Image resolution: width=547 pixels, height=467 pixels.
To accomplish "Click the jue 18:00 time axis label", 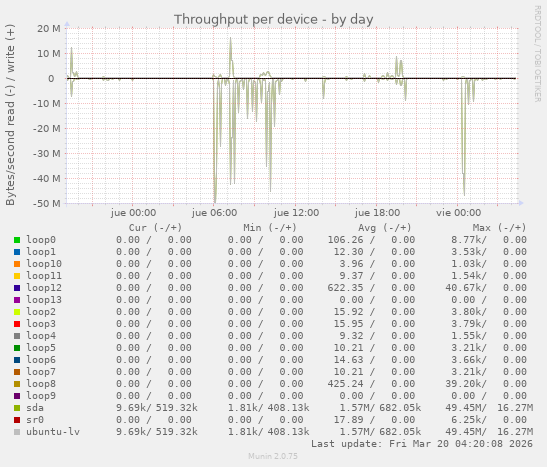I will point(377,213).
